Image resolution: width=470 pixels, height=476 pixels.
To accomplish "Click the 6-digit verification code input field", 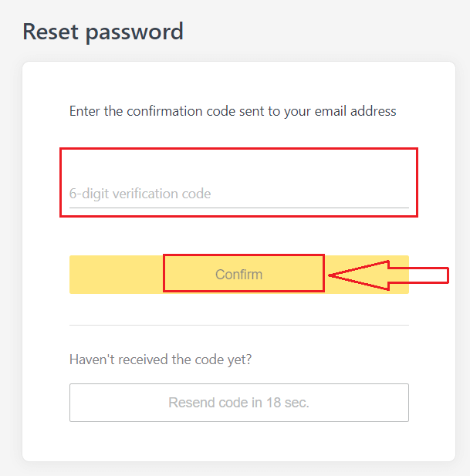I will click(238, 194).
